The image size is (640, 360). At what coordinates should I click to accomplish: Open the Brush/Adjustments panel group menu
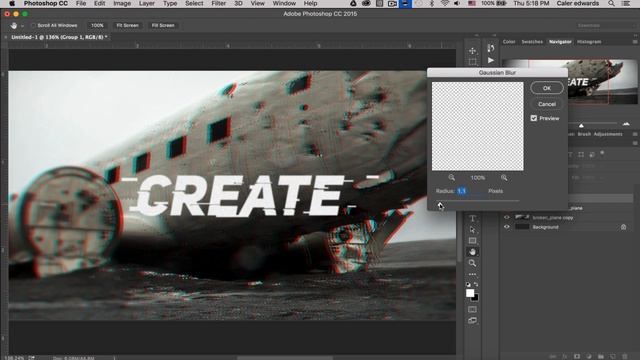(x=635, y=134)
